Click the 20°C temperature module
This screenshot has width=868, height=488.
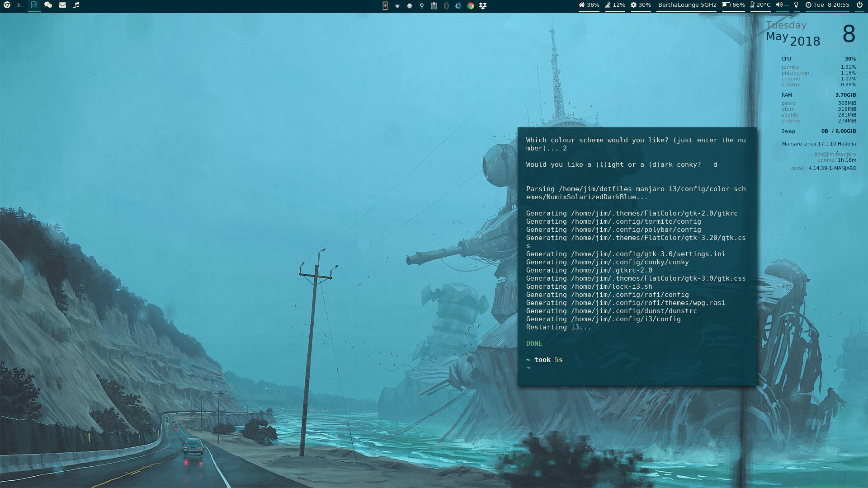pyautogui.click(x=760, y=5)
